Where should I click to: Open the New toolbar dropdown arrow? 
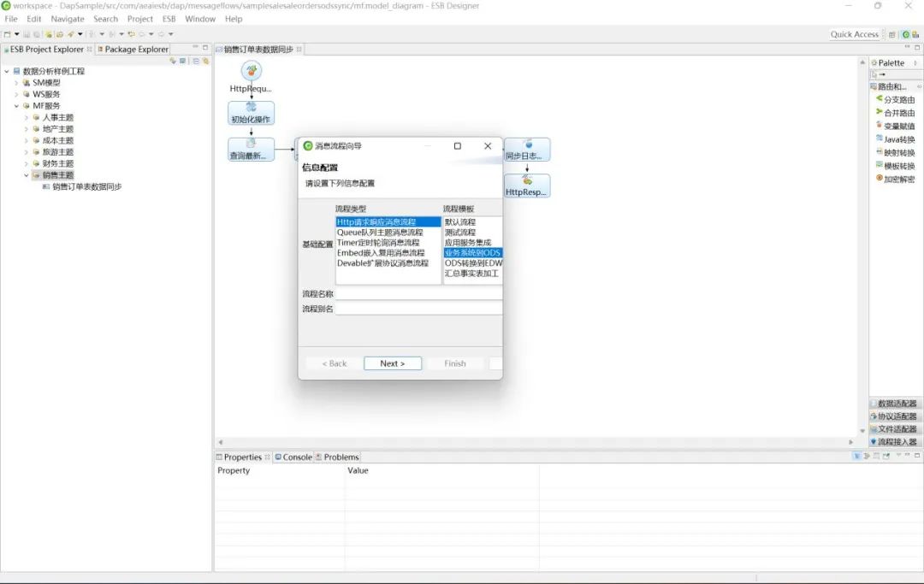pyautogui.click(x=16, y=34)
